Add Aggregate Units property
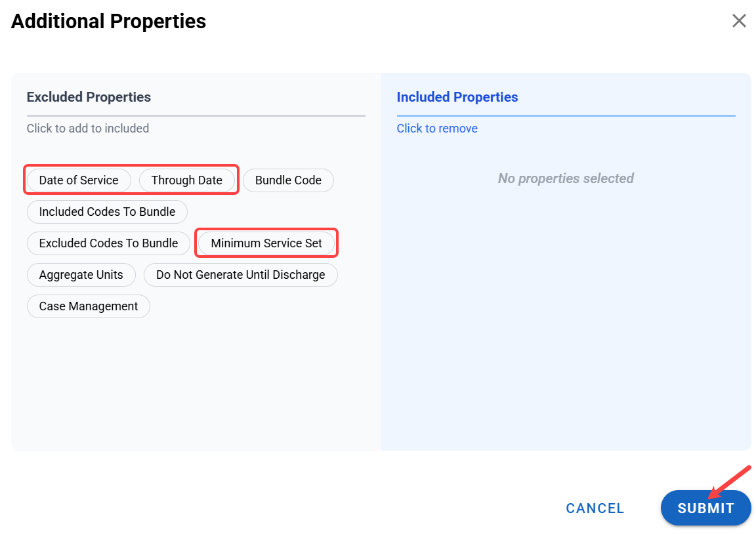The image size is (756, 534). (x=81, y=275)
